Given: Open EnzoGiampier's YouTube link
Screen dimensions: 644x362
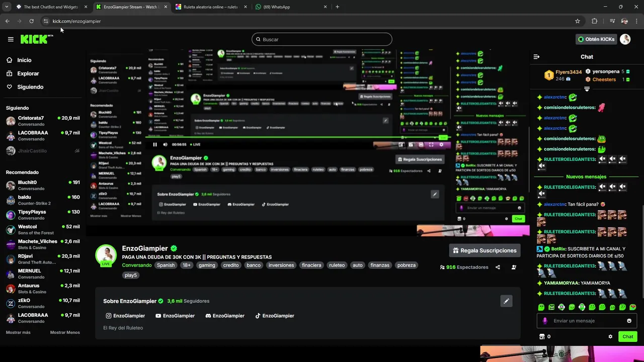Looking at the screenshot, I should [x=175, y=316].
